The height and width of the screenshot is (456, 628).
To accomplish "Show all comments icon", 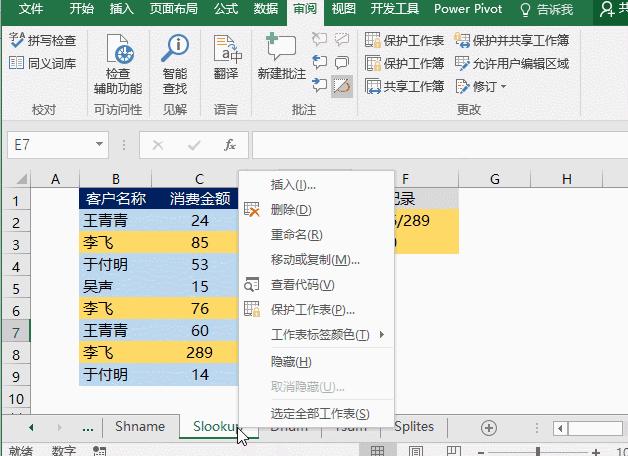I will pyautogui.click(x=342, y=62).
